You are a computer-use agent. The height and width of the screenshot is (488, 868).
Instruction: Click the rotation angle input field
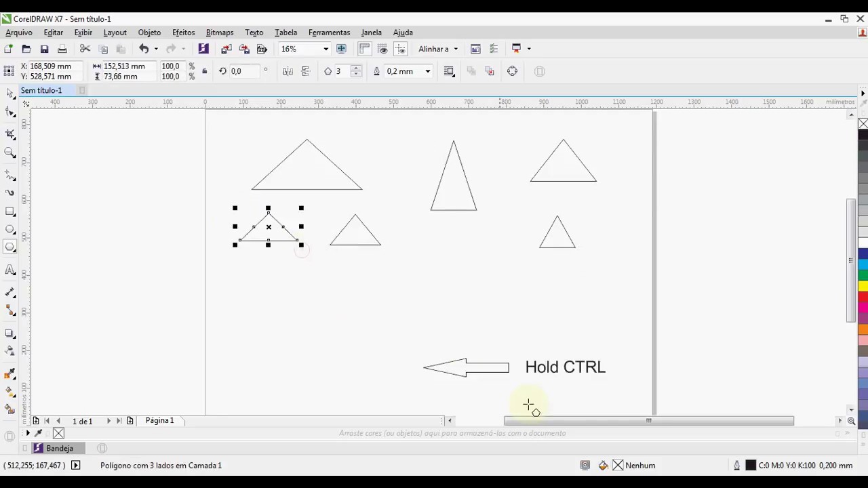244,71
